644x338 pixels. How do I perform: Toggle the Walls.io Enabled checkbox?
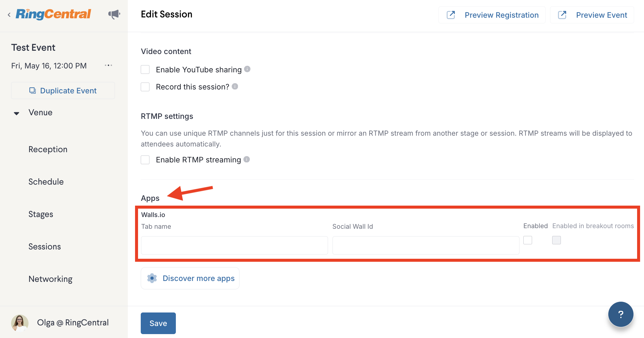pos(528,240)
